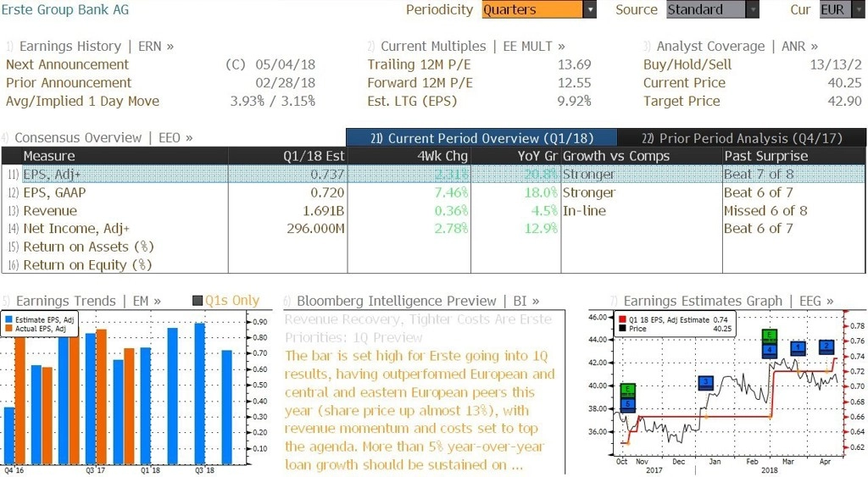Select green E earnings marker above marker 4

770,336
